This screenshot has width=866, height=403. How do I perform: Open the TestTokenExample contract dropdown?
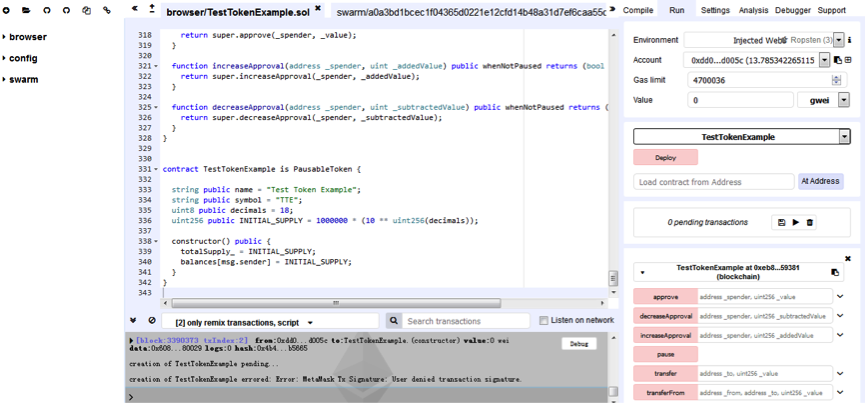pyautogui.click(x=844, y=137)
